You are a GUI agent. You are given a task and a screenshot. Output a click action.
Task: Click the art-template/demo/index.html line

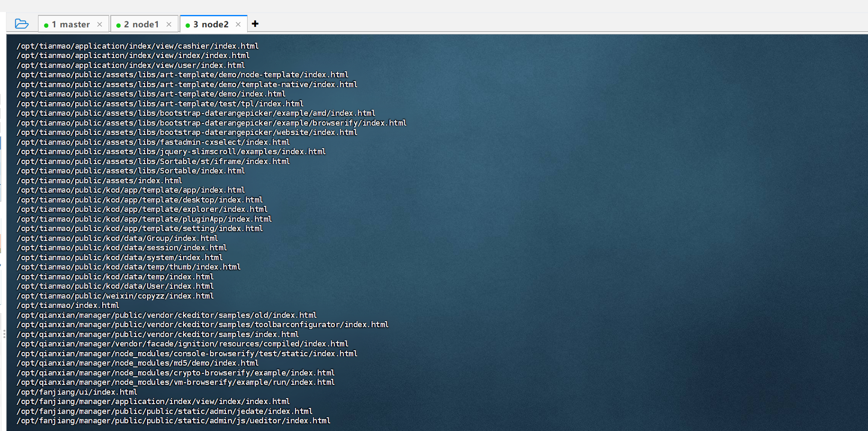151,94
